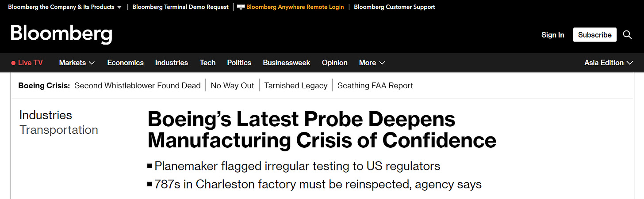Open the Businessweek section

coord(287,63)
